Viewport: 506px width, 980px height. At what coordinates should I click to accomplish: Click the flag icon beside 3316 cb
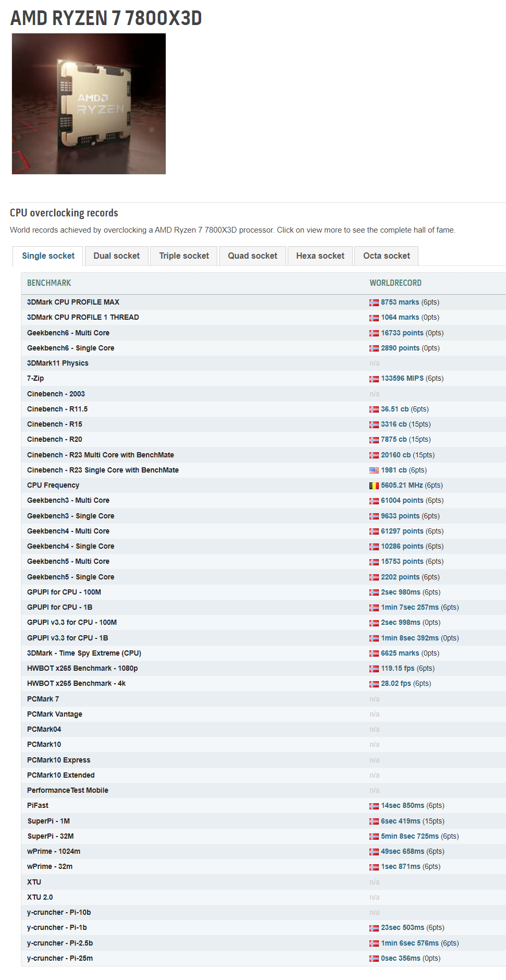(x=374, y=425)
